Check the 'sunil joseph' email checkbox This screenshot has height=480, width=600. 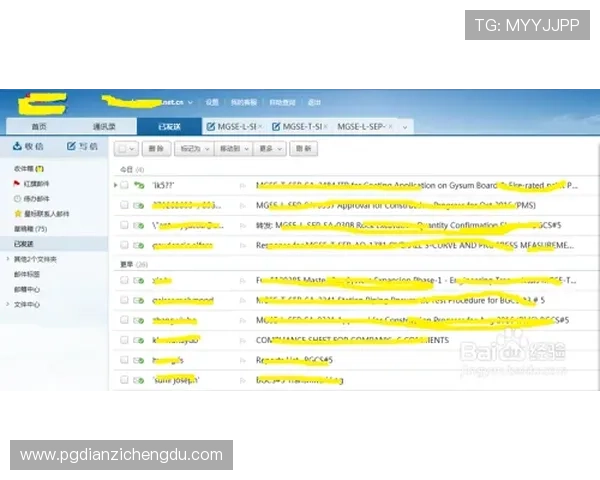pos(124,379)
